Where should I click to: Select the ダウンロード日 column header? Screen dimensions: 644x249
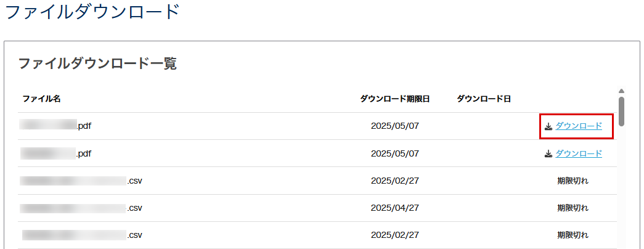(484, 99)
